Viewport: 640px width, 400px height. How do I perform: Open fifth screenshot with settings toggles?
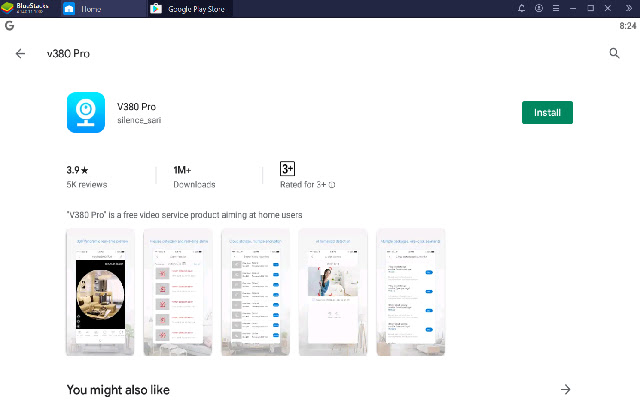(411, 292)
